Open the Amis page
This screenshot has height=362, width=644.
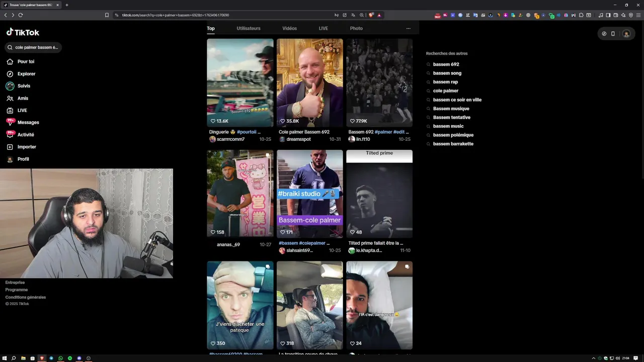(17, 98)
